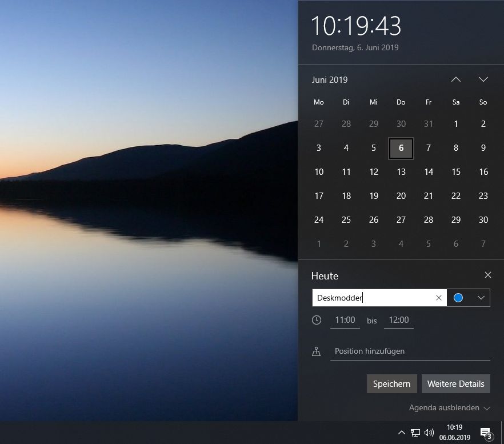This screenshot has height=444, width=504.
Task: Open the notification center icon
Action: 486,433
